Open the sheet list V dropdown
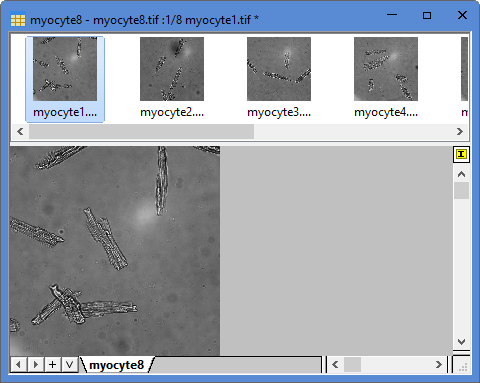This screenshot has height=383, width=480. point(69,365)
